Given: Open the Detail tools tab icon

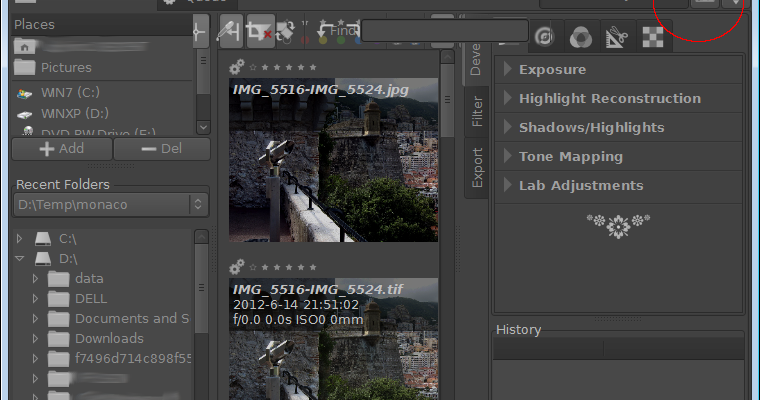Looking at the screenshot, I should [x=546, y=36].
